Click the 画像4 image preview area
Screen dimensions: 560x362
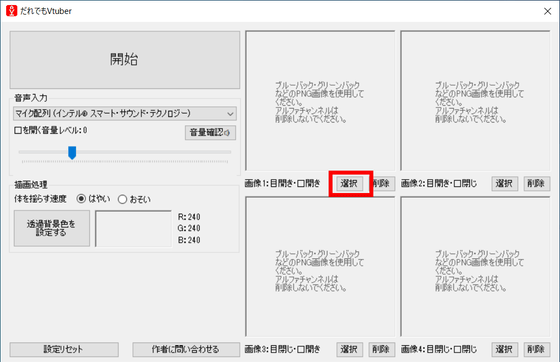coord(475,267)
